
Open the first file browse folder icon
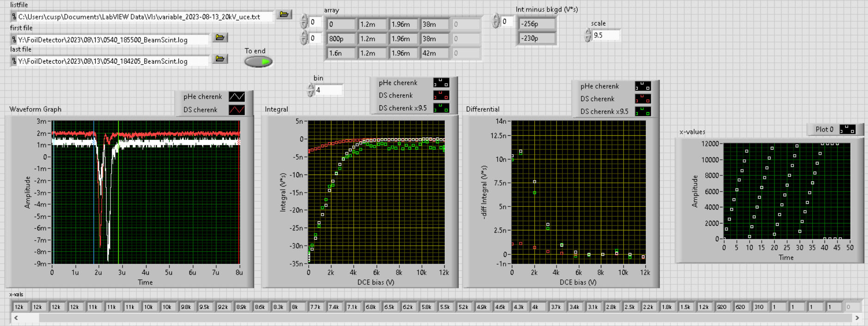[220, 38]
